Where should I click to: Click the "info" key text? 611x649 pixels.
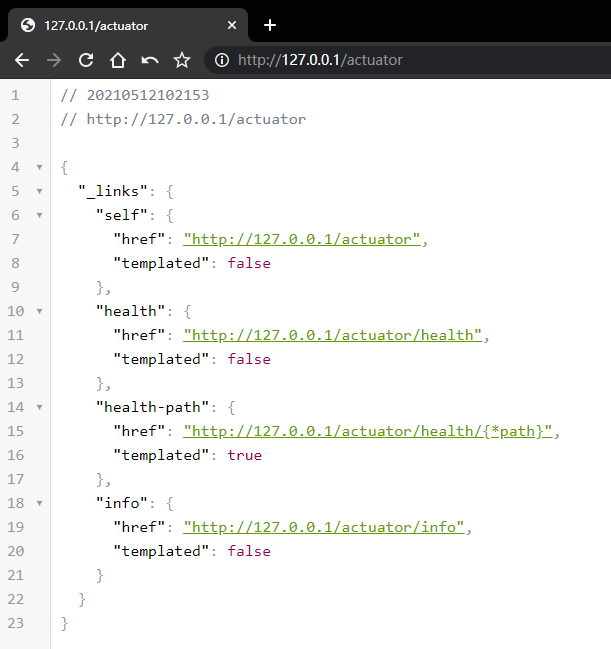pos(122,503)
